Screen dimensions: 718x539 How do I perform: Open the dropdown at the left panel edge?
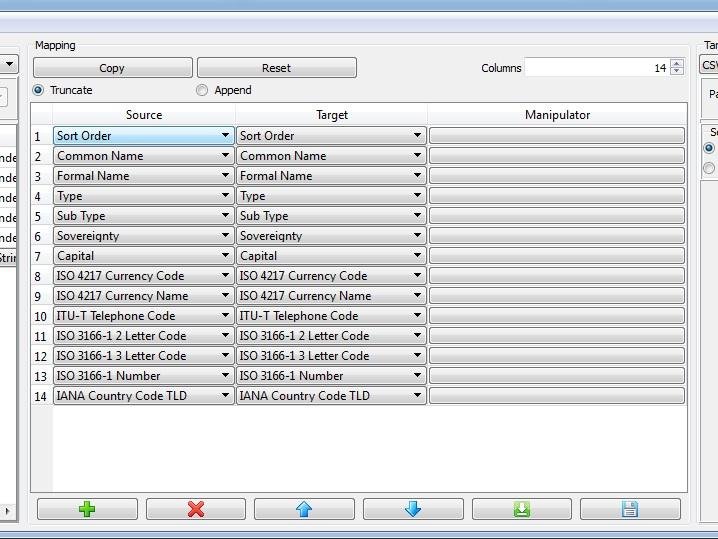click(x=9, y=64)
